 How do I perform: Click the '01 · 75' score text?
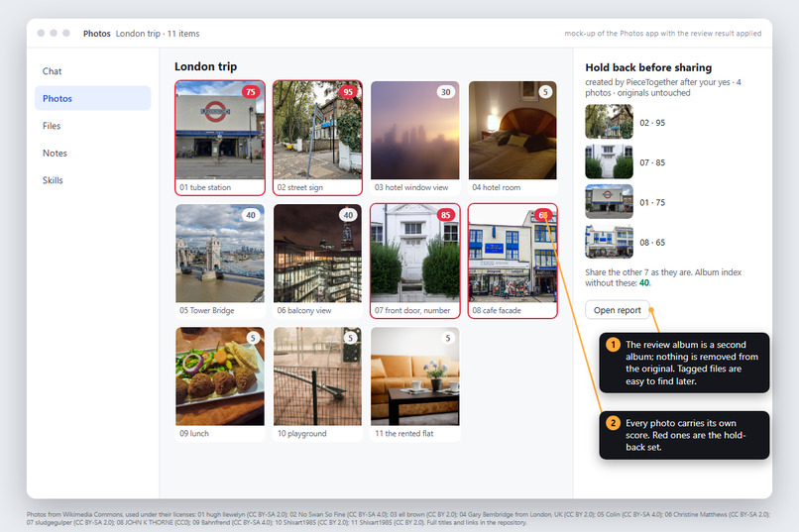tap(652, 202)
